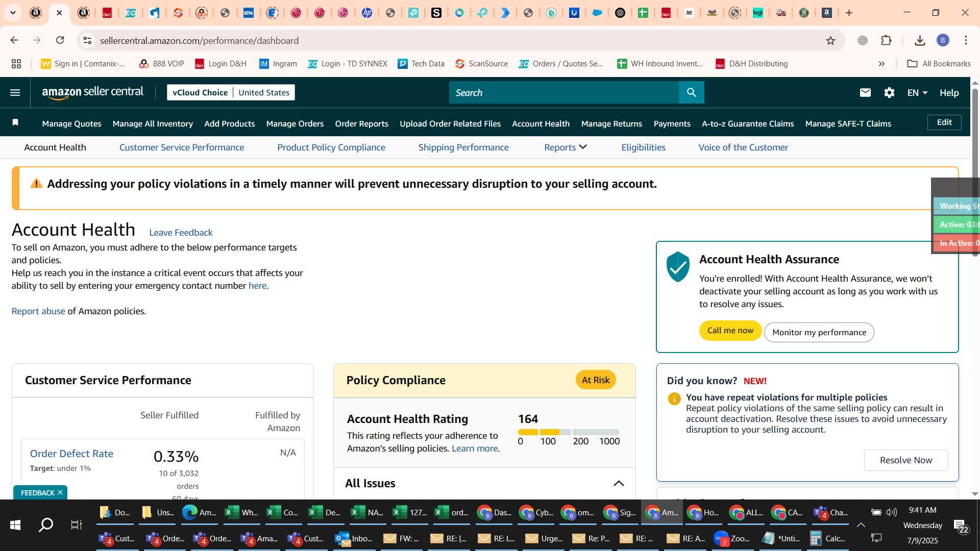The width and height of the screenshot is (980, 551).
Task: Open Windows taskbar search
Action: (x=46, y=524)
